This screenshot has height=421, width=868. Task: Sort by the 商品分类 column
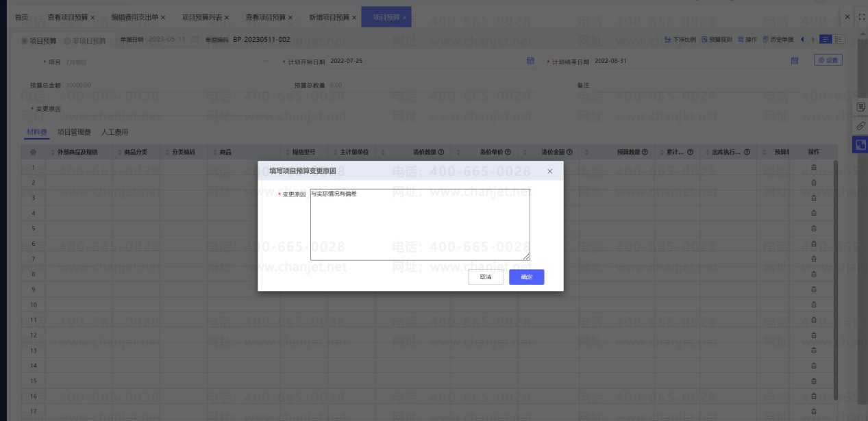(120, 152)
